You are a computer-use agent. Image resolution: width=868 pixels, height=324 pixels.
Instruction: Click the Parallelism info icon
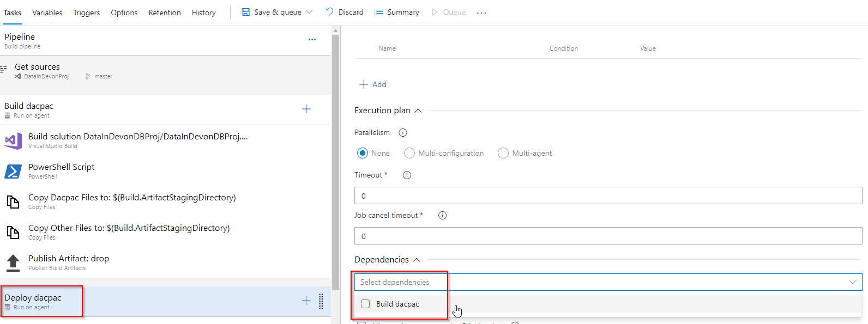(403, 133)
